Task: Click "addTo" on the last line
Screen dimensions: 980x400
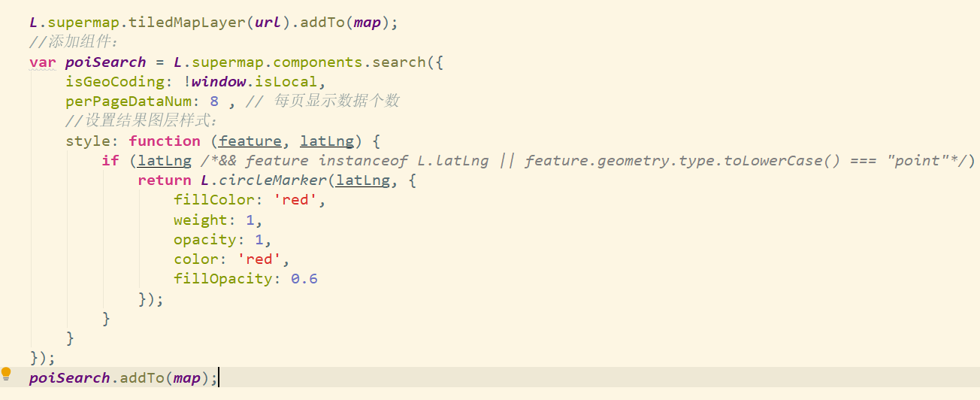Action: click(142, 377)
